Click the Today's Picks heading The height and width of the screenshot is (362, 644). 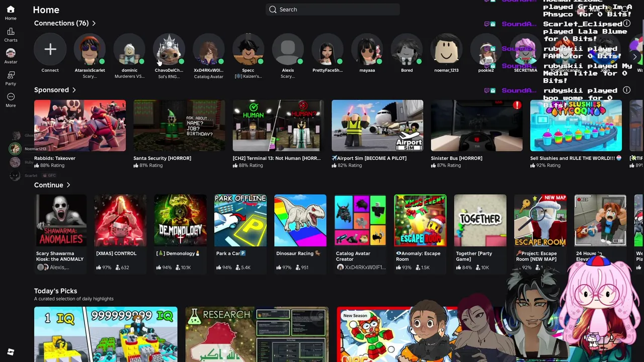coord(55,291)
